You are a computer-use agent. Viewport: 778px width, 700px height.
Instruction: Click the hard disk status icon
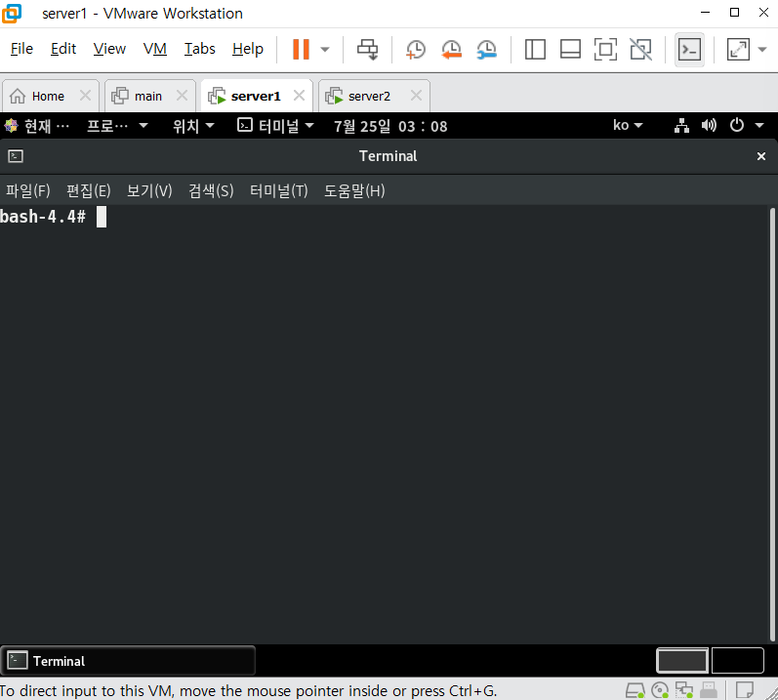point(635,690)
